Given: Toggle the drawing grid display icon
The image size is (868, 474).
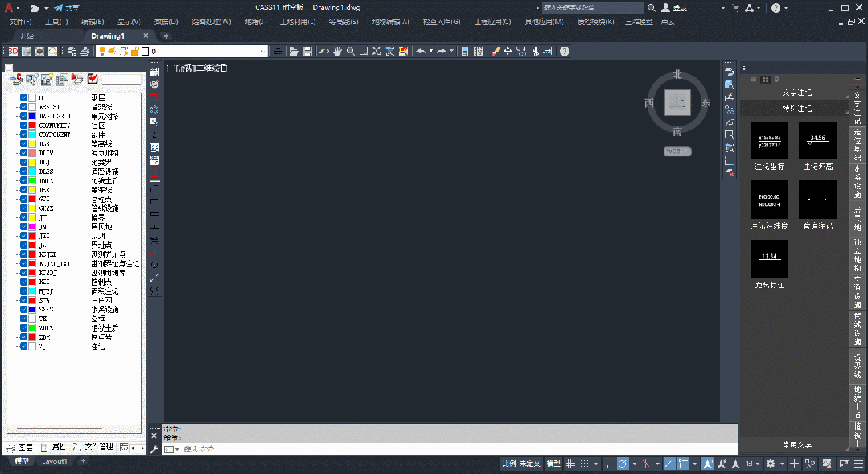Looking at the screenshot, I should coord(570,464).
